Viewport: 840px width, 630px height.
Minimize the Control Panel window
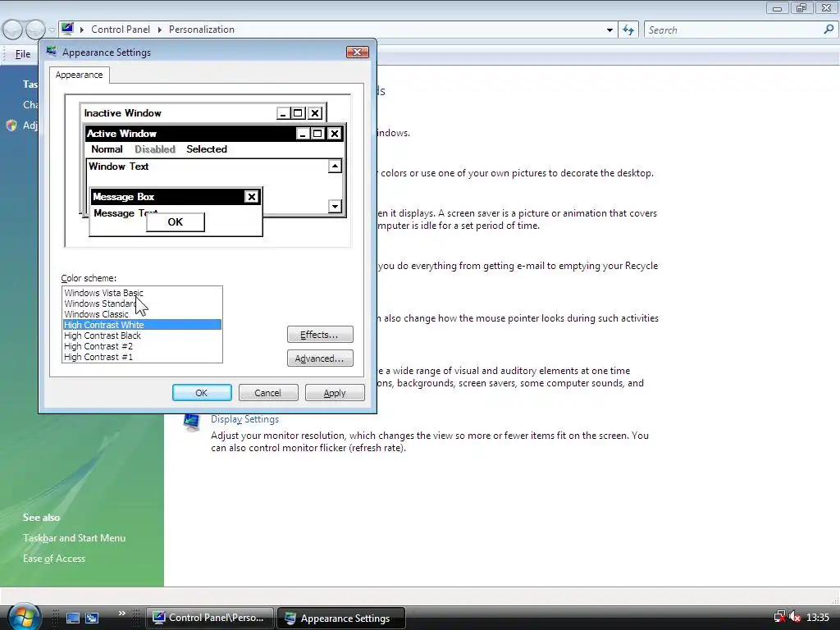point(778,7)
